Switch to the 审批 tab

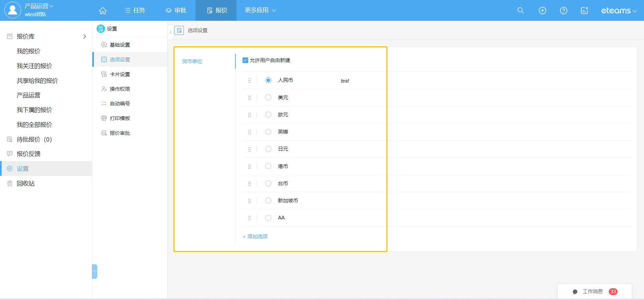coord(176,10)
